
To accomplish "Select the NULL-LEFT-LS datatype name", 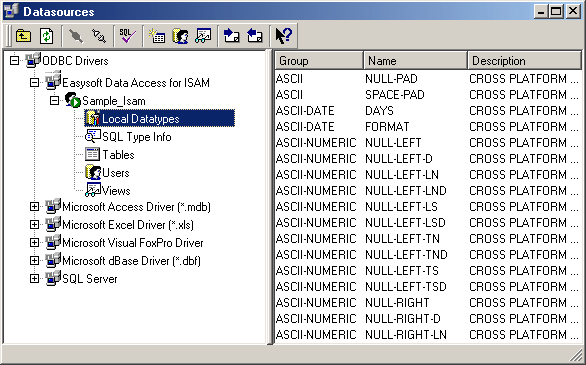I will pos(401,207).
